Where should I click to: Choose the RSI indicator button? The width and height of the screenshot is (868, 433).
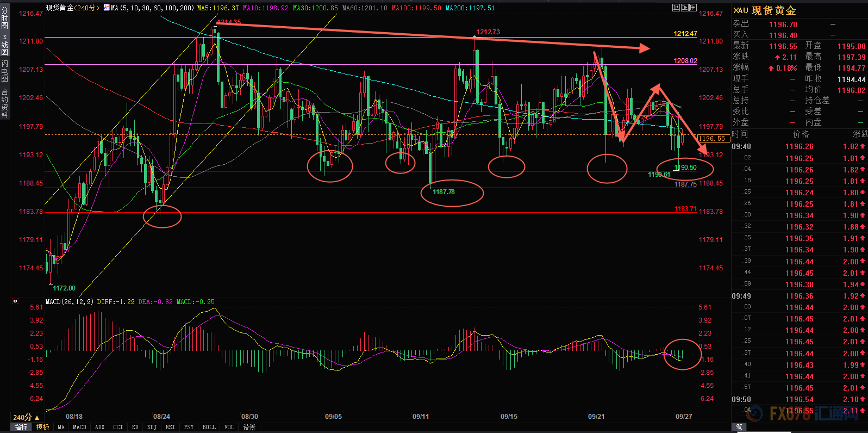pyautogui.click(x=170, y=427)
